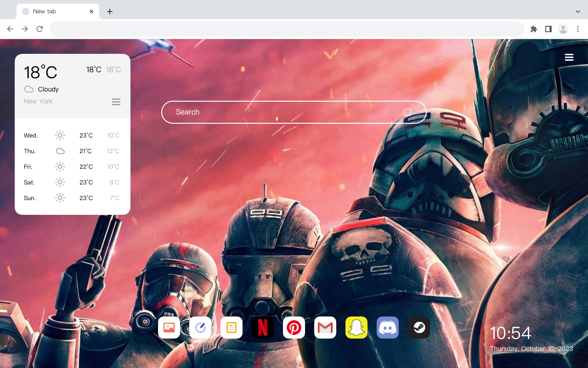Viewport: 588px width, 368px height.
Task: Close the New tab tab
Action: tap(91, 11)
